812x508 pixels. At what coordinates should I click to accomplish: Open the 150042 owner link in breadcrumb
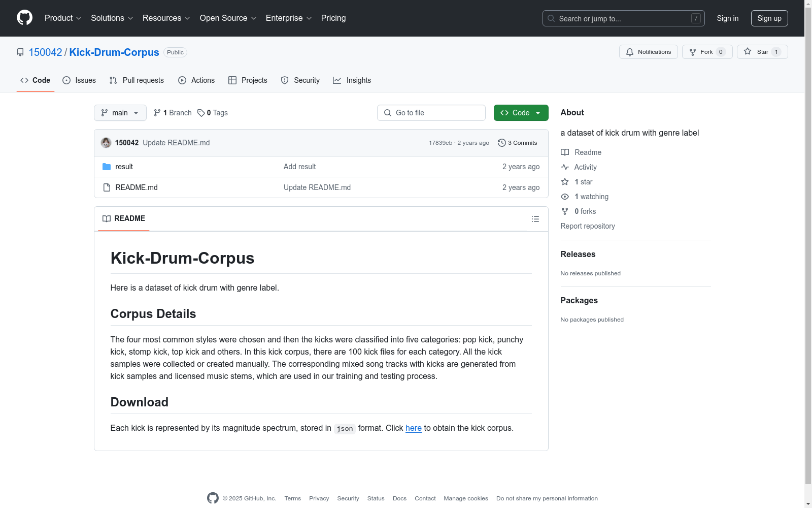point(45,52)
